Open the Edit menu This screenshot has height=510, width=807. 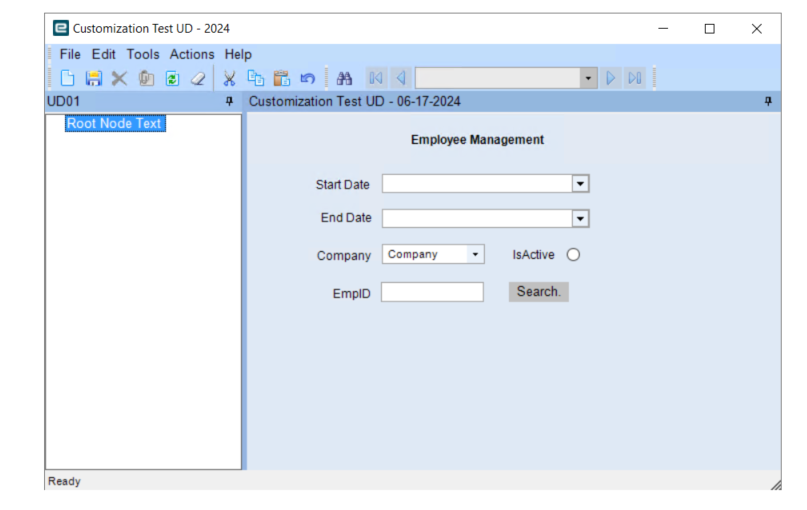tap(103, 54)
